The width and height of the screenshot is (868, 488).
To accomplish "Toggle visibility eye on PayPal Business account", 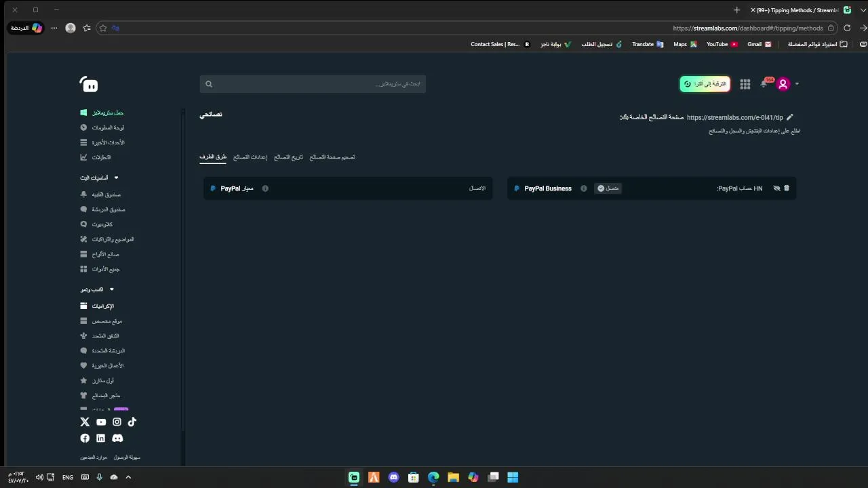I will (x=776, y=188).
